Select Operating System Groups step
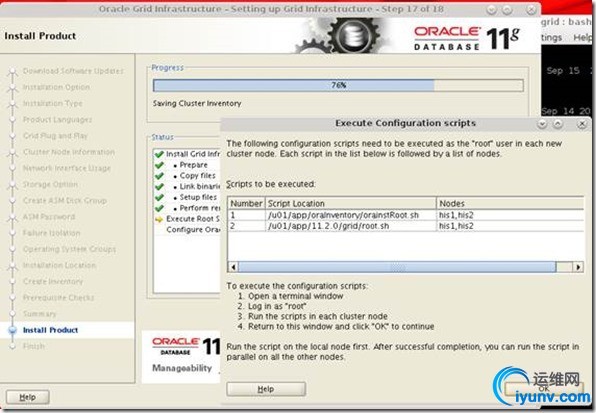This screenshot has height=413, width=596. click(x=69, y=249)
